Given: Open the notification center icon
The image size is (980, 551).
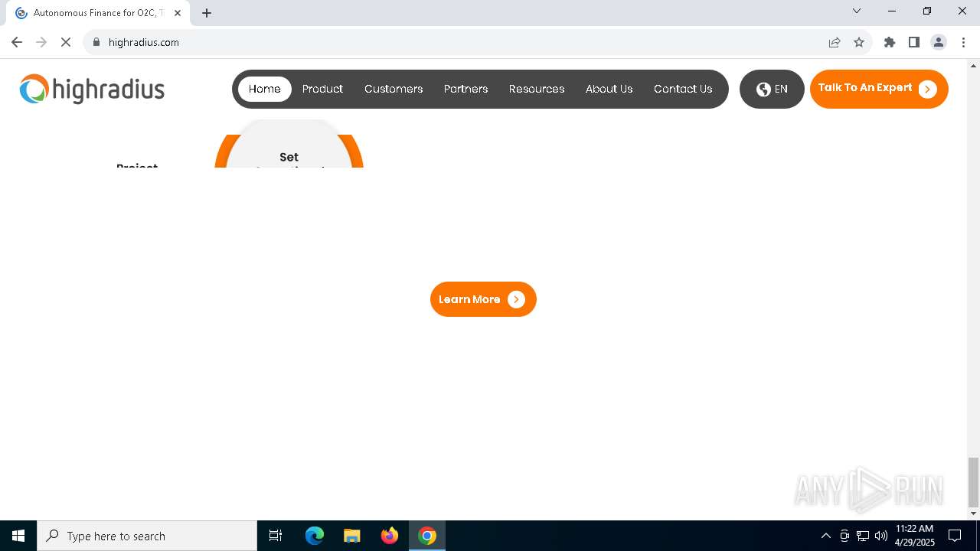Looking at the screenshot, I should pyautogui.click(x=955, y=536).
